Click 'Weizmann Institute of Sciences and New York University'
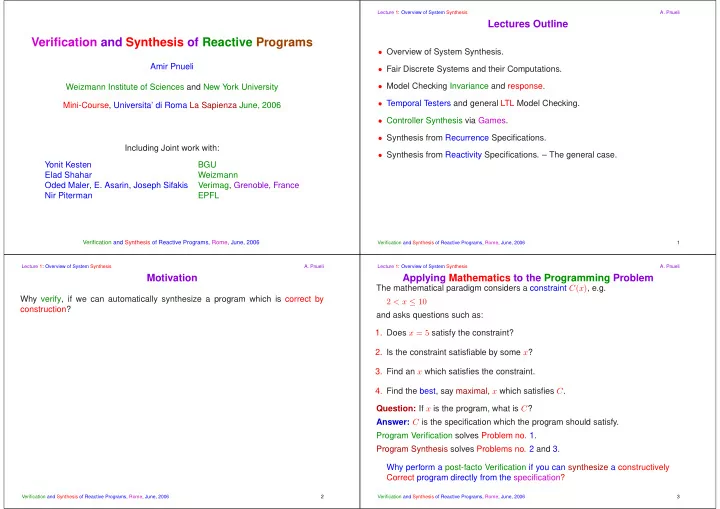The width and height of the screenshot is (720, 509). [172, 87]
